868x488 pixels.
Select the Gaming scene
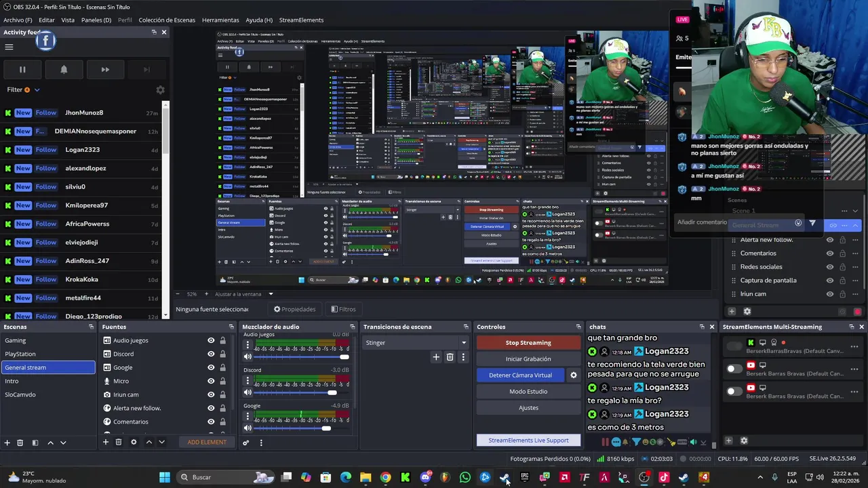47,340
